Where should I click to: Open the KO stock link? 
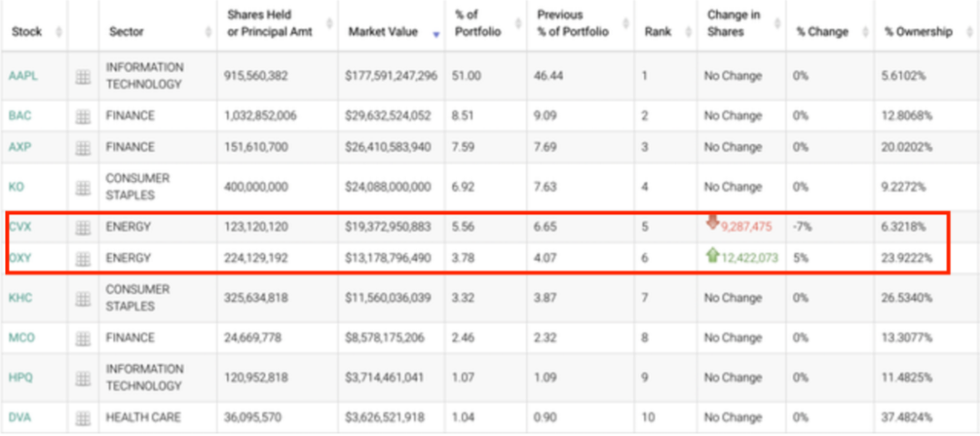[x=16, y=187]
